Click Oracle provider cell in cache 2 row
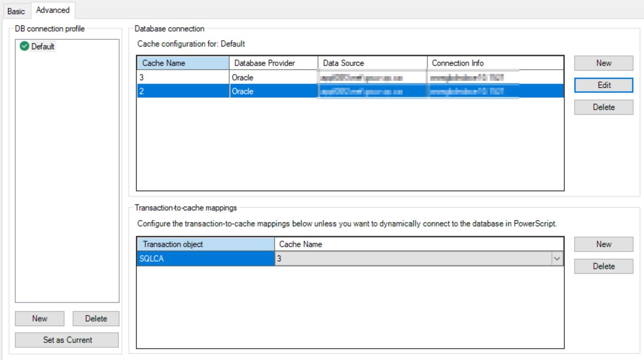 point(273,91)
